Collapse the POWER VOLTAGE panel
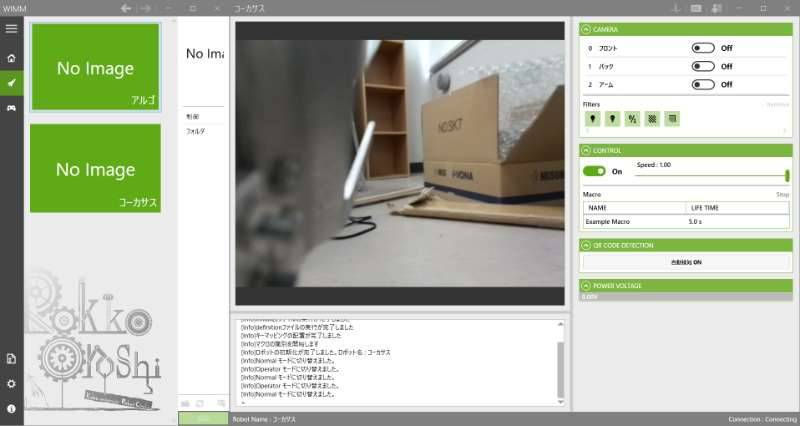 586,286
